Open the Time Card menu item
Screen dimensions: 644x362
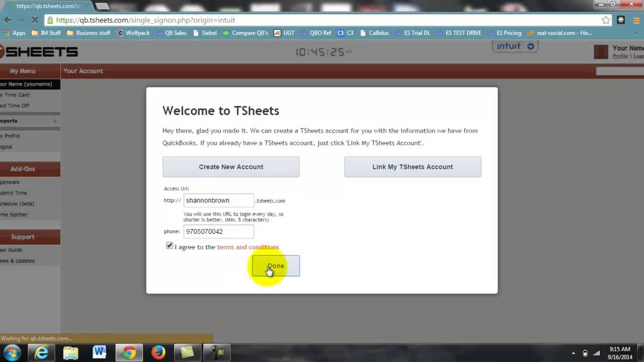pyautogui.click(x=15, y=95)
